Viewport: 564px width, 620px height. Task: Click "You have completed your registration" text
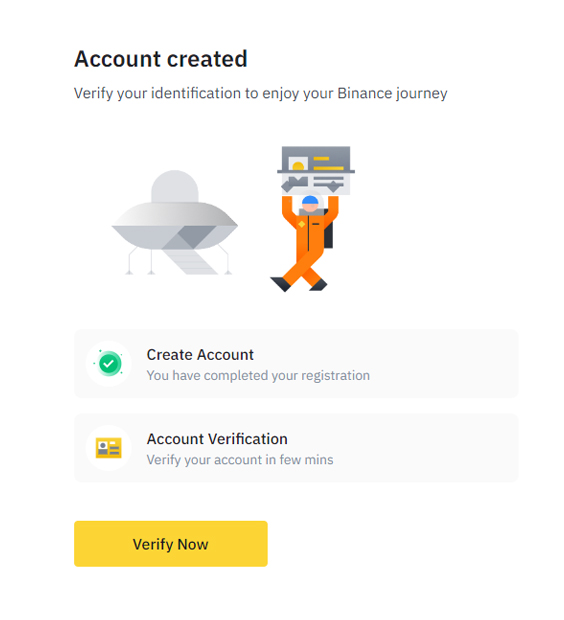point(258,375)
